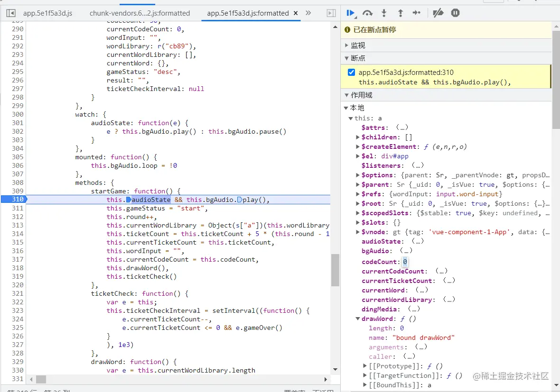This screenshot has height=392, width=560.
Task: Click the single Step arrow button
Action: [x=416, y=13]
